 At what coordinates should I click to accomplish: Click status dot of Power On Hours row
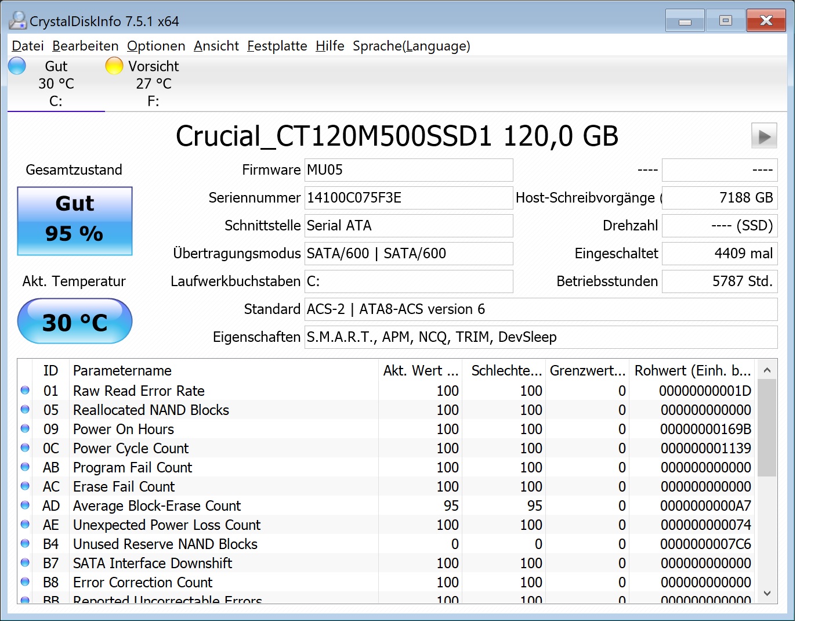pos(25,429)
